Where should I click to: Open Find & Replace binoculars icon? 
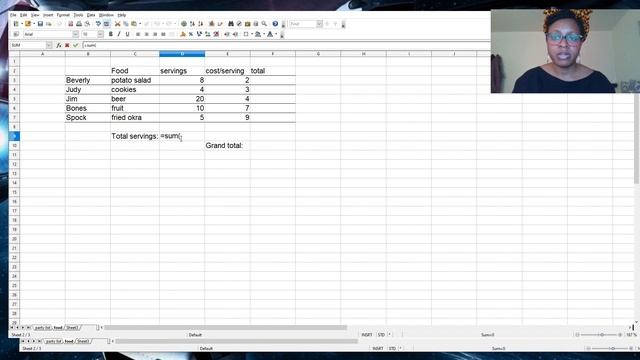pos(231,24)
